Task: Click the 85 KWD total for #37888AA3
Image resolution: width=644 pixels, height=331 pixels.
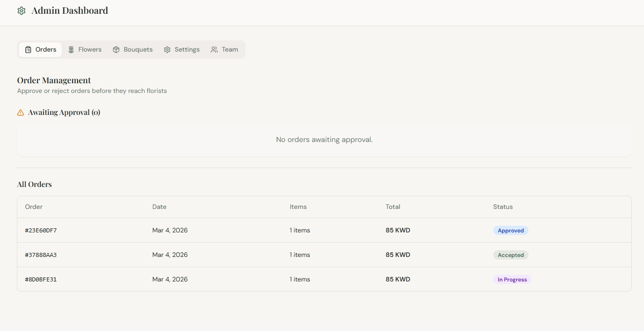Action: coord(398,255)
